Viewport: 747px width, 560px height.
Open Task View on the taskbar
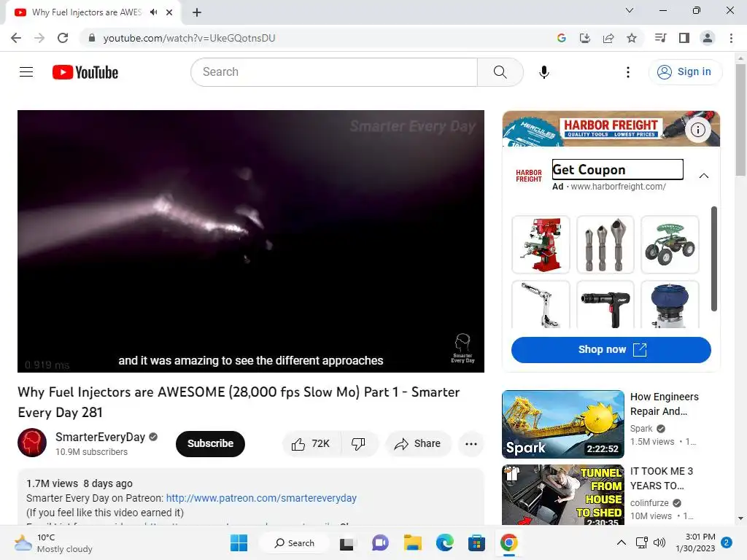347,542
